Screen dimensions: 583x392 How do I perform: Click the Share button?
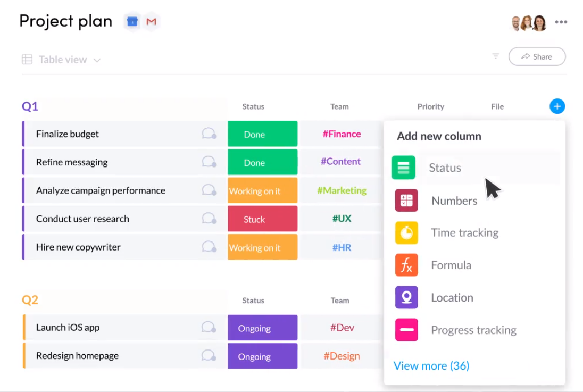coord(536,56)
